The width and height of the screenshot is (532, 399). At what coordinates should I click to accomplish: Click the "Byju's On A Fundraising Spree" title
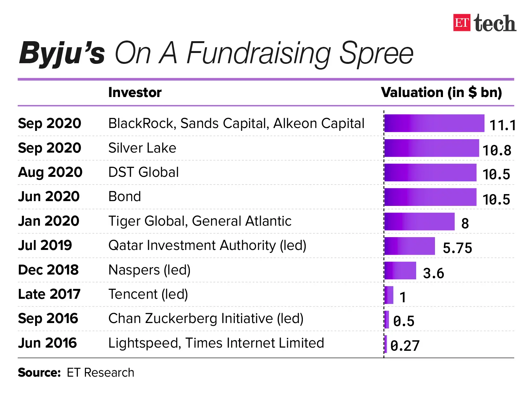point(216,53)
